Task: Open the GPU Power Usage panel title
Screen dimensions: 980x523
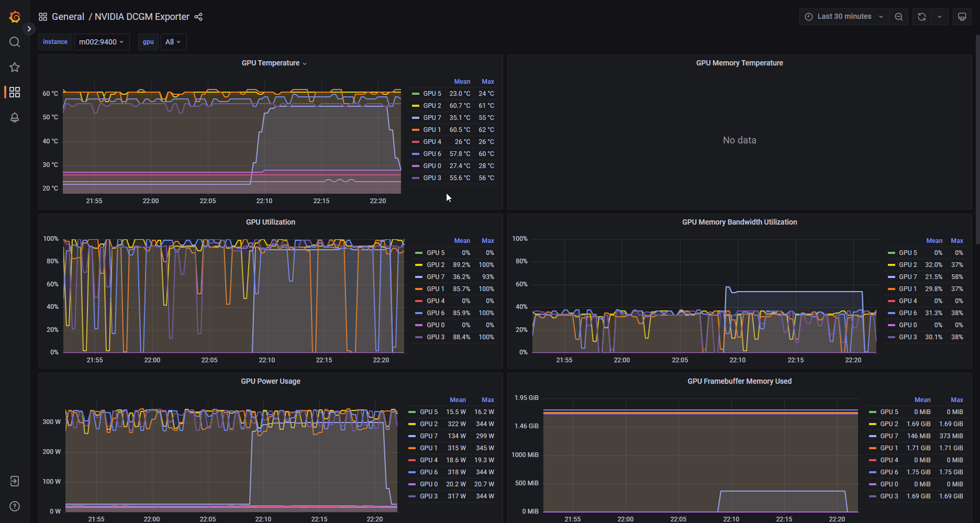Action: coord(271,381)
